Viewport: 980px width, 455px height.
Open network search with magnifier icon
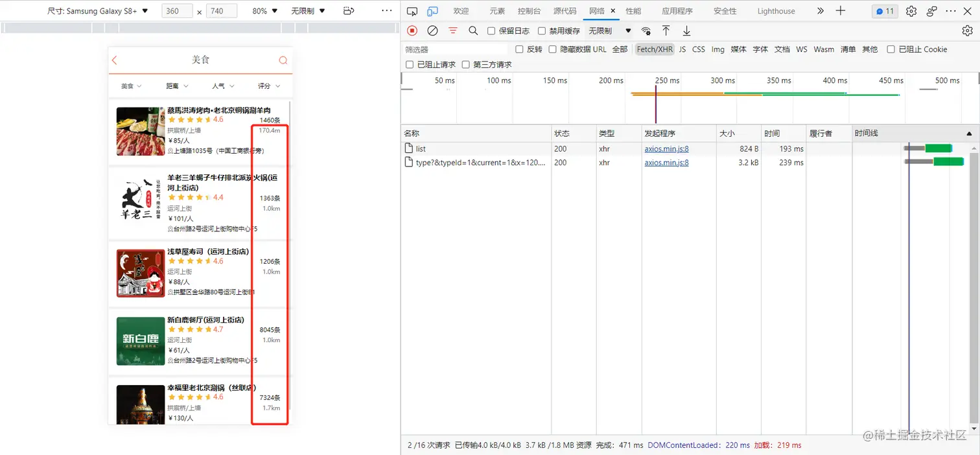(x=473, y=30)
